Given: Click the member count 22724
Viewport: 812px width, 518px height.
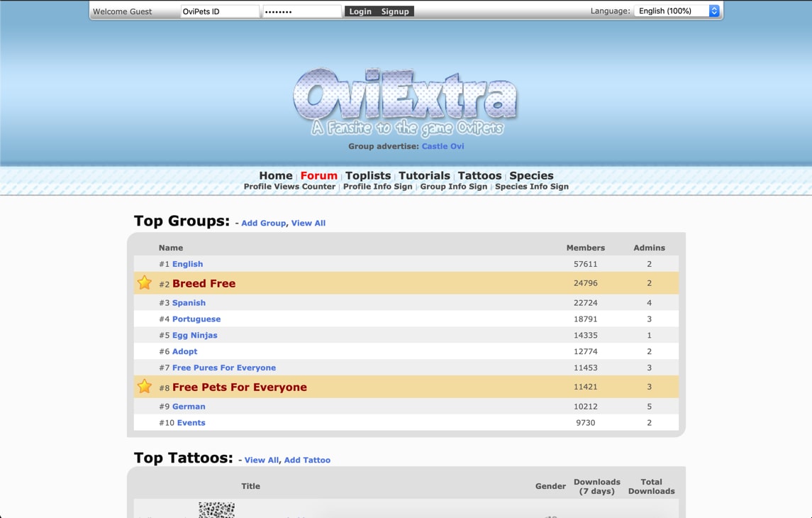Looking at the screenshot, I should click(x=585, y=302).
